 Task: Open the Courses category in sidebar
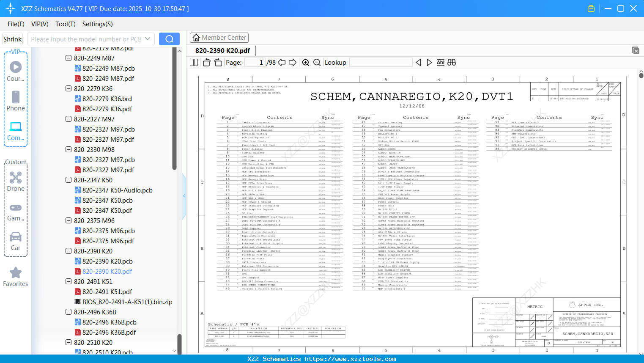pyautogui.click(x=16, y=71)
